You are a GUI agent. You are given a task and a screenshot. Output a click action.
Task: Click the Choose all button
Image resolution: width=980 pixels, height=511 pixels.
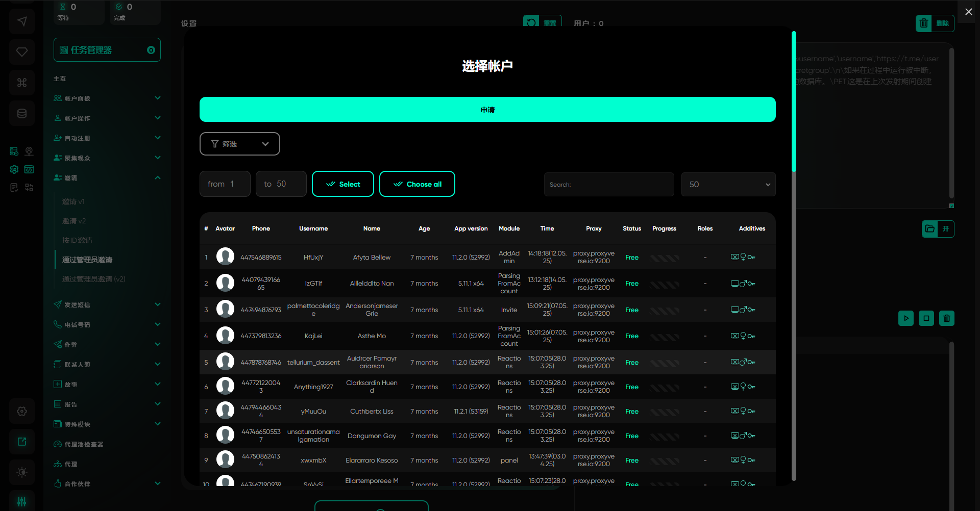coord(417,184)
